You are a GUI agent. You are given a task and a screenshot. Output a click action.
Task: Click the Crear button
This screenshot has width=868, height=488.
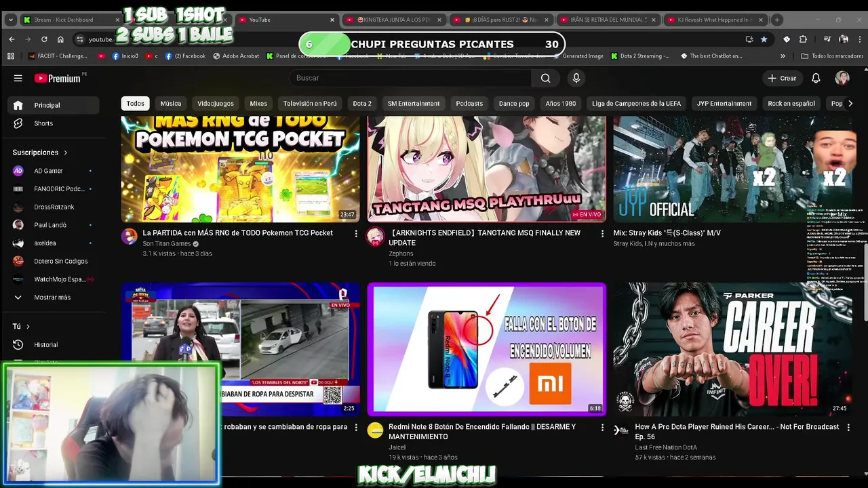(782, 78)
